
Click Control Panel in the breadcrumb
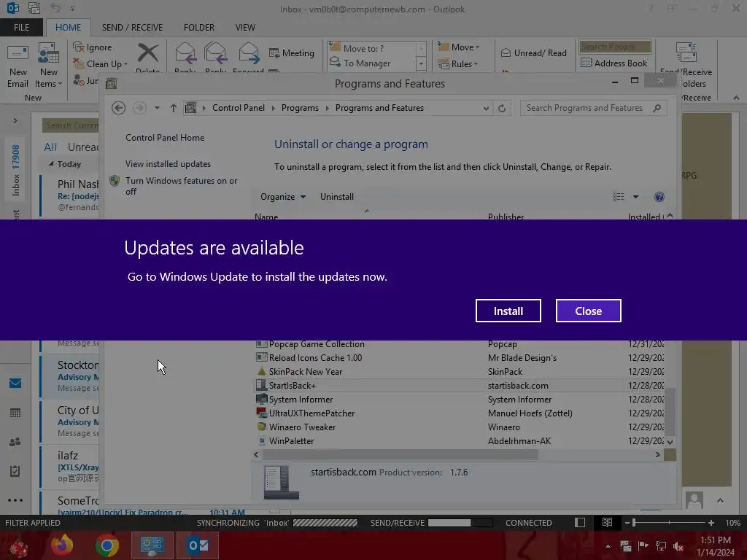point(239,108)
